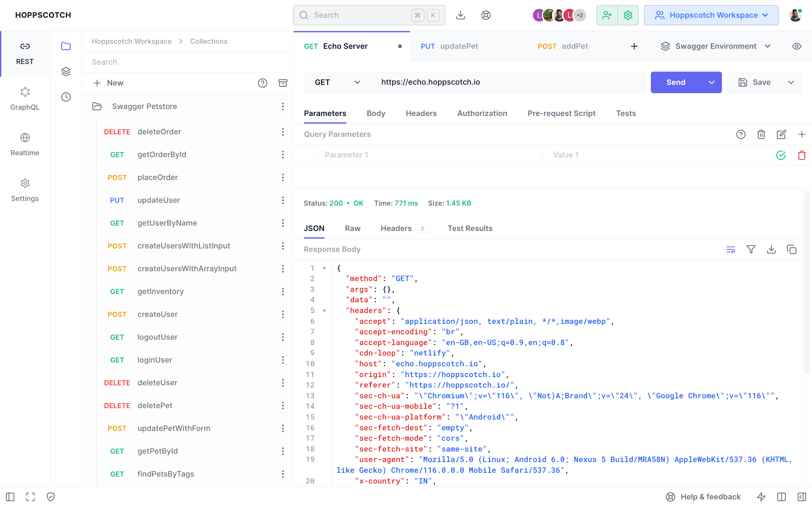Copy the response body to clipboard

(x=791, y=249)
